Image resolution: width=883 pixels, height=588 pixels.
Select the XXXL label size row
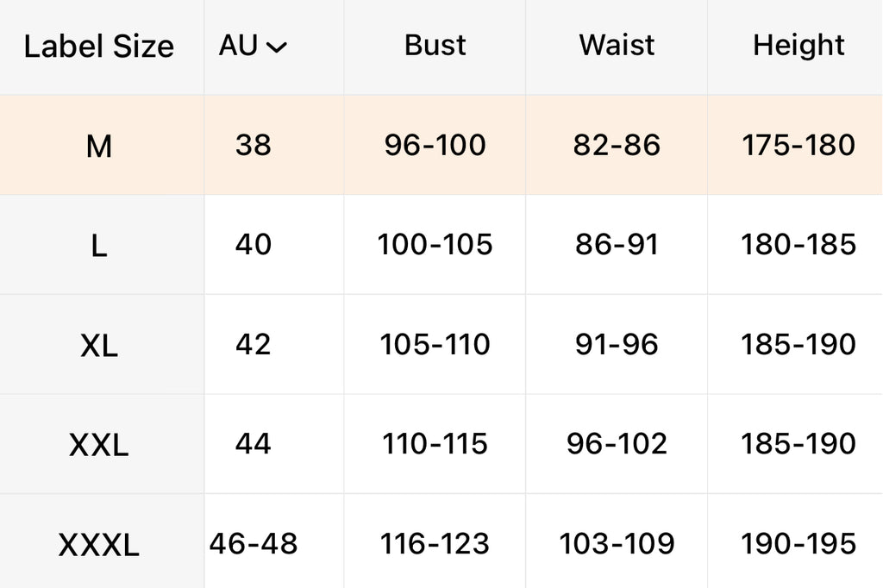coord(99,545)
